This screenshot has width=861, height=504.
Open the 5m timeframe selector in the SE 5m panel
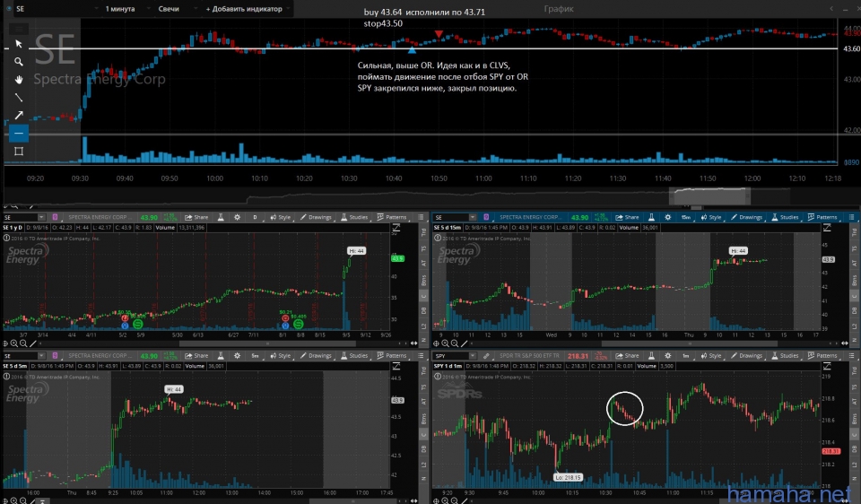click(x=255, y=356)
